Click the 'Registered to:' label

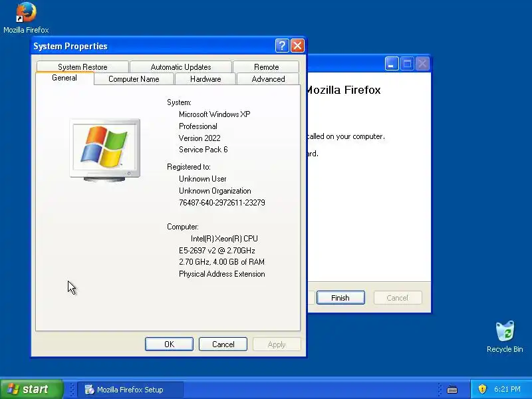189,167
